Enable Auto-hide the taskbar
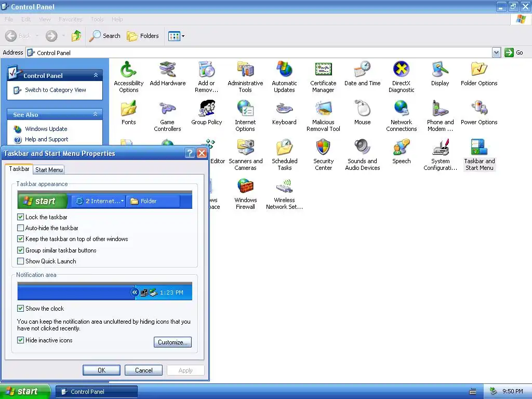The width and height of the screenshot is (532, 399). click(20, 228)
